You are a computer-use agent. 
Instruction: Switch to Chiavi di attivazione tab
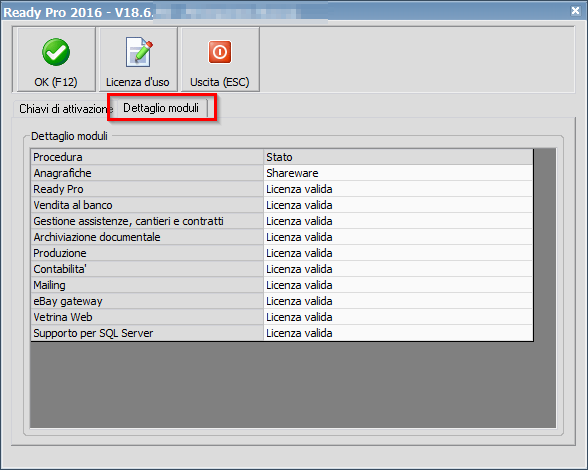[x=65, y=109]
